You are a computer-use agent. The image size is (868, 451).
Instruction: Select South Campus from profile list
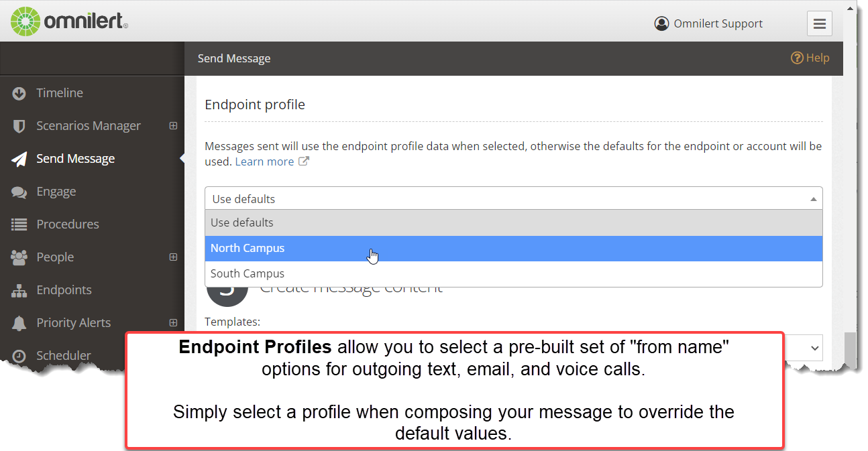point(513,273)
